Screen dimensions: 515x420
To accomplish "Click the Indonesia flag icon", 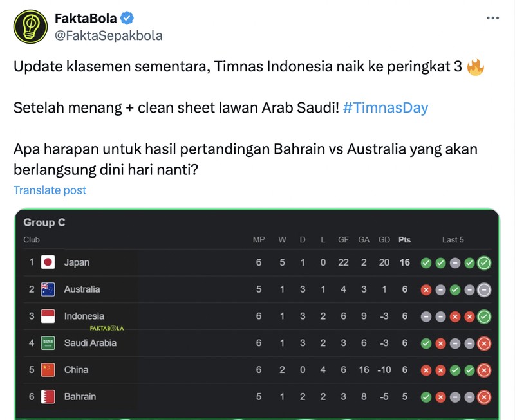I will click(48, 316).
